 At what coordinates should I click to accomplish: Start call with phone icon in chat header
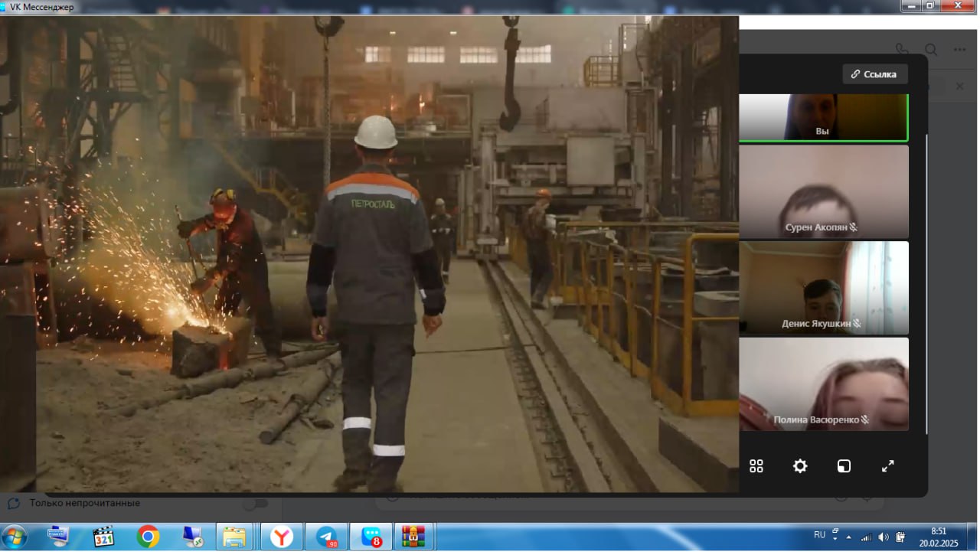[902, 49]
